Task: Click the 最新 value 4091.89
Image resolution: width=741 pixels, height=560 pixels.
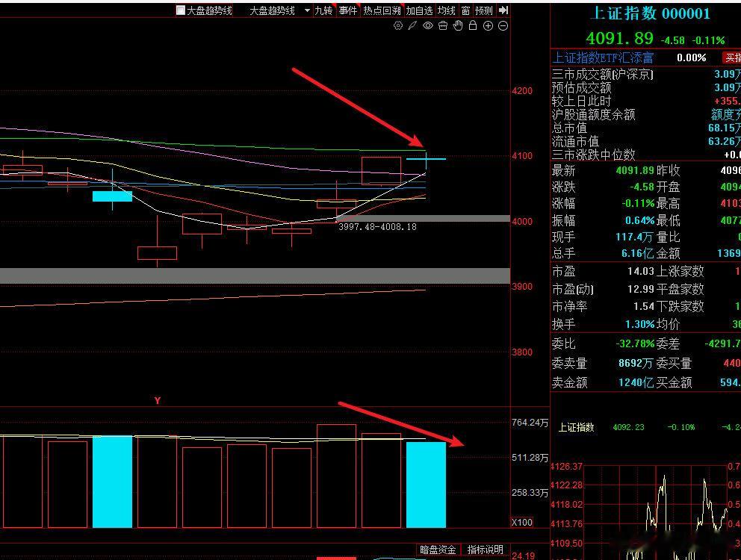Action: 635,170
